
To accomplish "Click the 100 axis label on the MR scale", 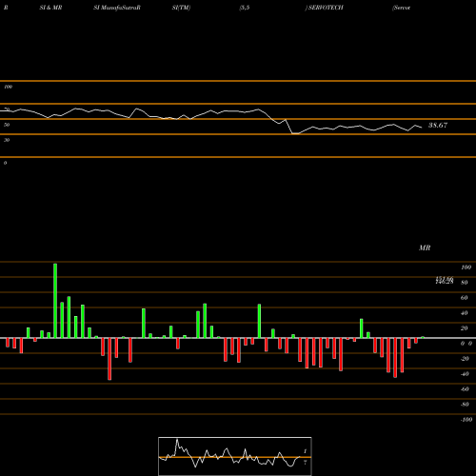I will coord(466,268).
